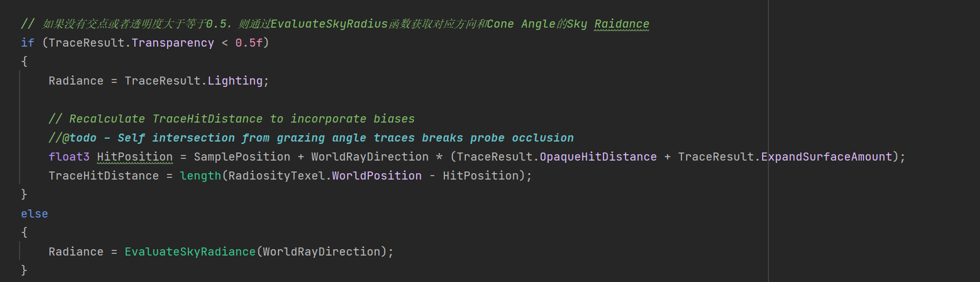Click the SamplePosition identifier

242,157
